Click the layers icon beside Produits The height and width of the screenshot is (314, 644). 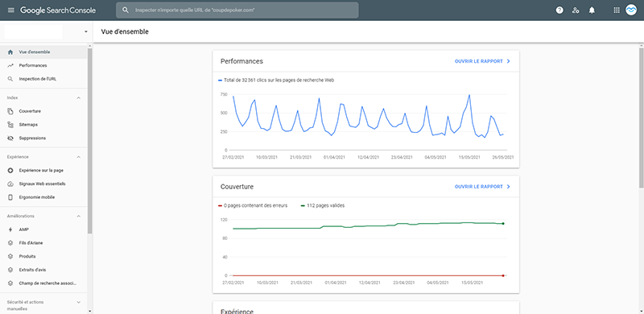tap(10, 257)
